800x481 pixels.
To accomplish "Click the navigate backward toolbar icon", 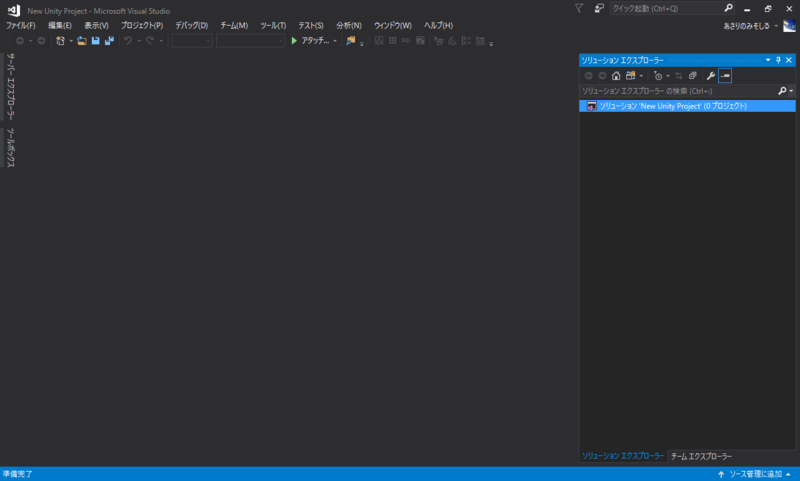I will point(20,41).
